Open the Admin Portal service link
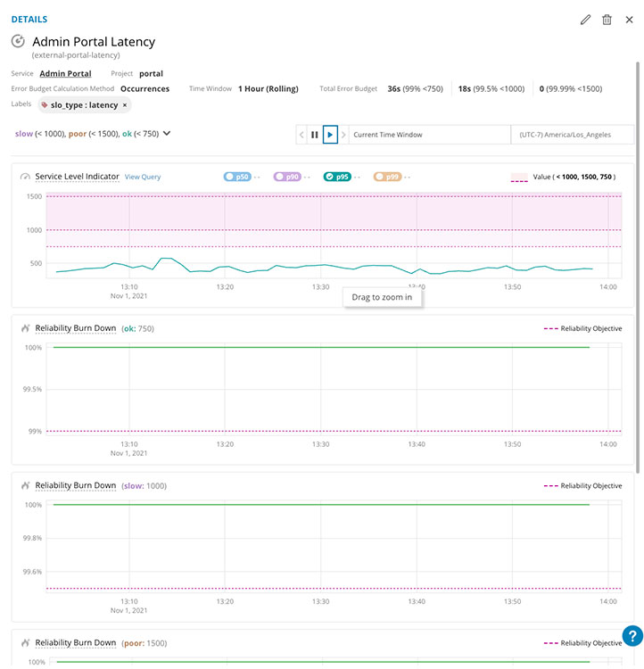644x669 pixels. [65, 73]
